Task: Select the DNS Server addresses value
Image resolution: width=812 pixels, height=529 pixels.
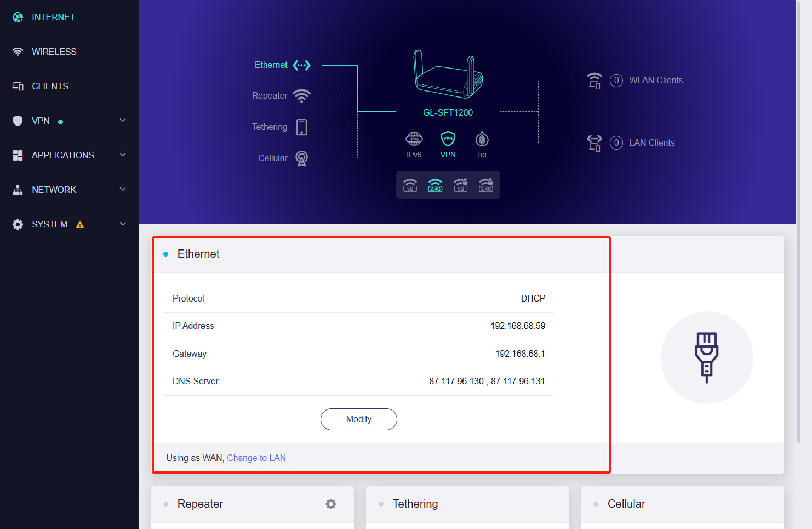Action: pos(487,382)
